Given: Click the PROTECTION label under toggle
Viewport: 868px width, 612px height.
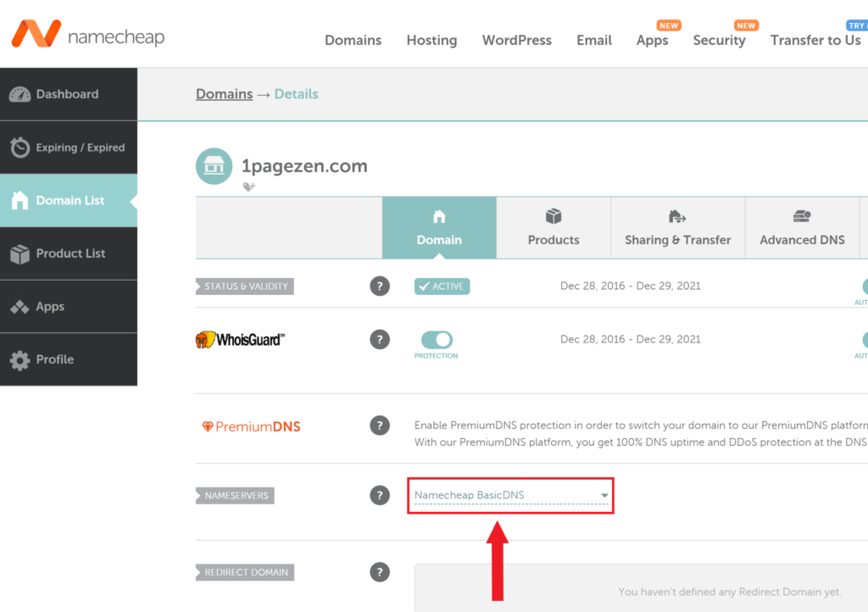Looking at the screenshot, I should coord(437,356).
